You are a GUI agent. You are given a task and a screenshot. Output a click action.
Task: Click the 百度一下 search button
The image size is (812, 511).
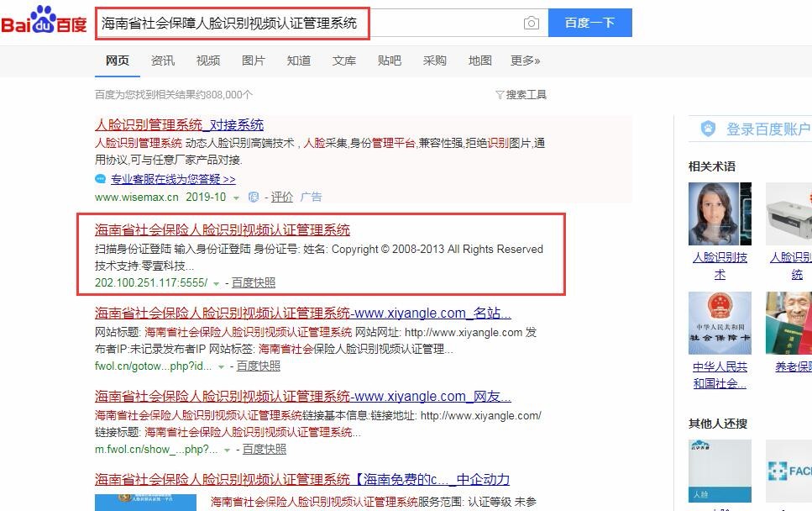pos(589,23)
